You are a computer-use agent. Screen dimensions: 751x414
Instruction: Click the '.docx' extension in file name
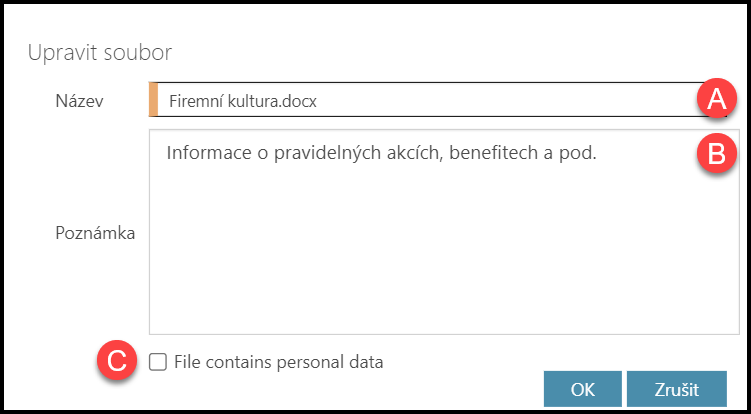(301, 101)
